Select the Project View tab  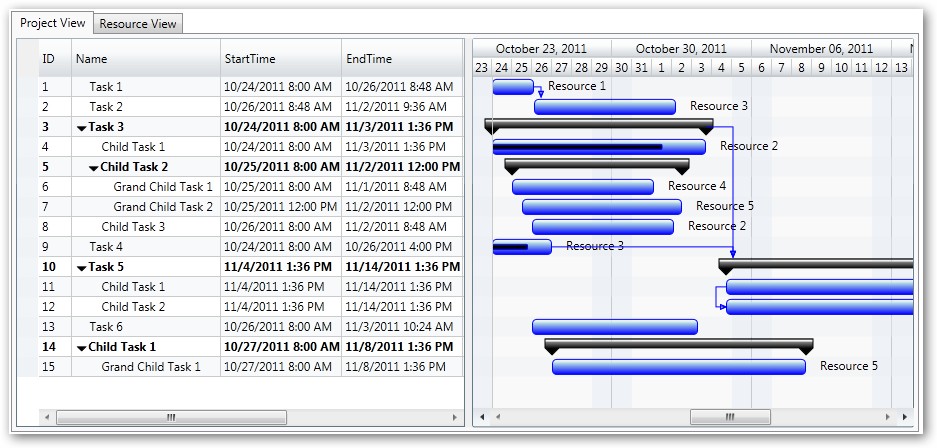point(53,22)
